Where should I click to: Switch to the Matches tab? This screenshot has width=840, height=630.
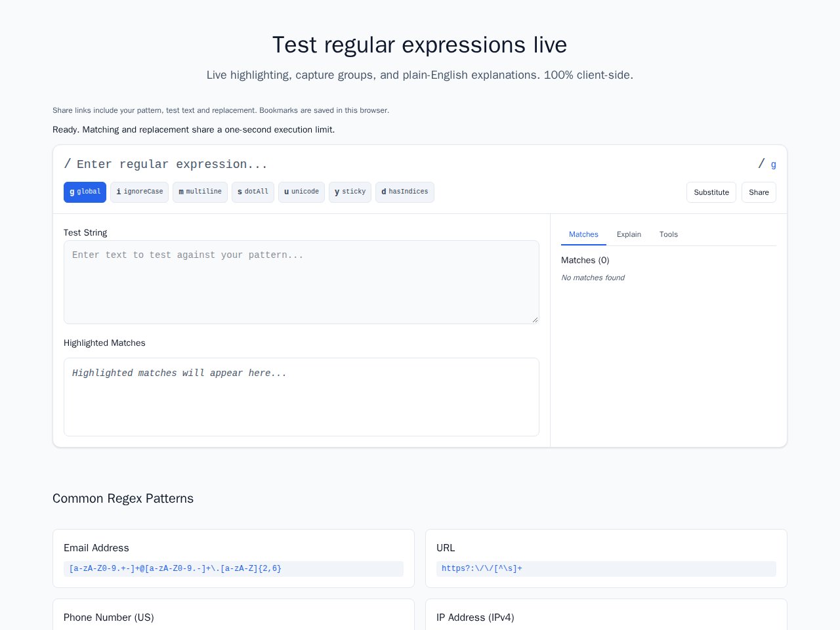click(583, 234)
